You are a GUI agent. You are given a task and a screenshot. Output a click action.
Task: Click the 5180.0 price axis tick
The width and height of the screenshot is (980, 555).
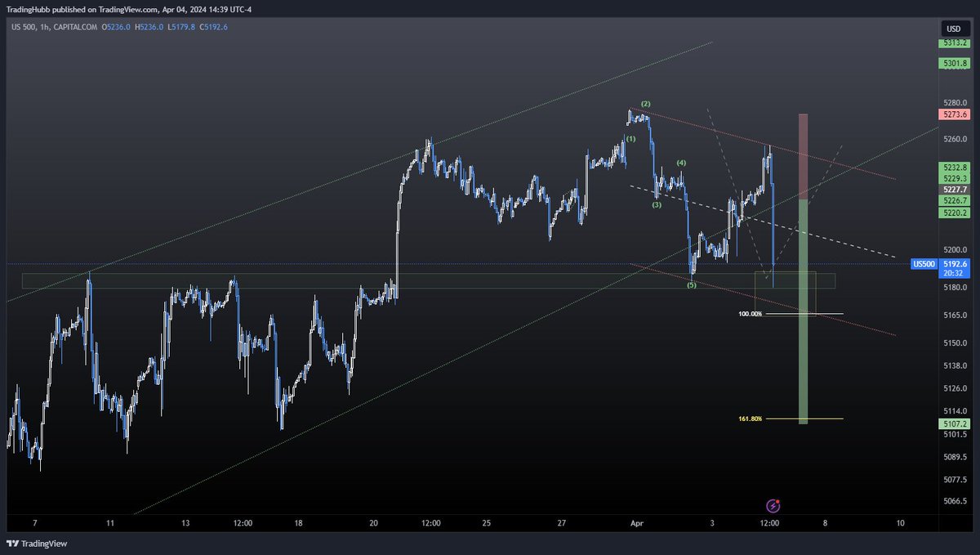pyautogui.click(x=954, y=287)
